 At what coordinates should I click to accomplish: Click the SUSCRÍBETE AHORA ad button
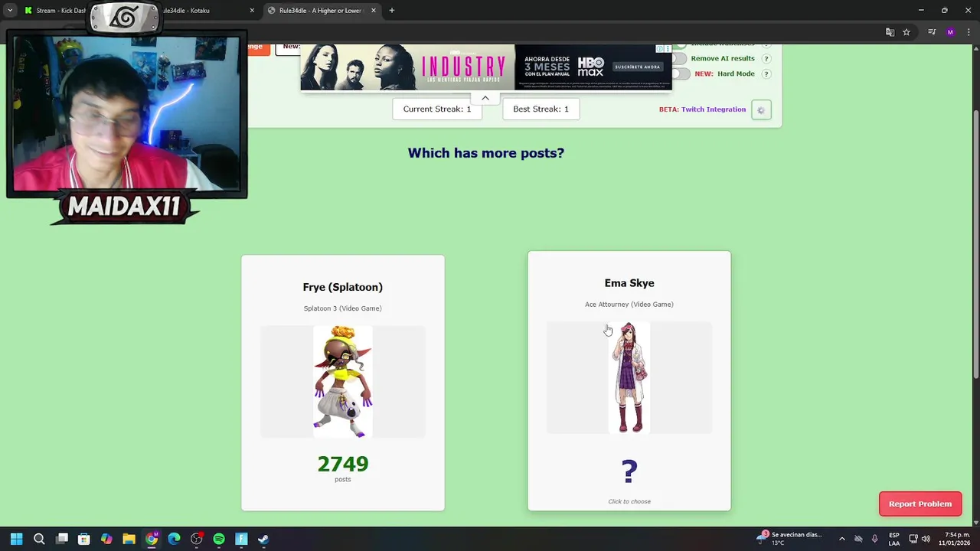[x=637, y=67]
